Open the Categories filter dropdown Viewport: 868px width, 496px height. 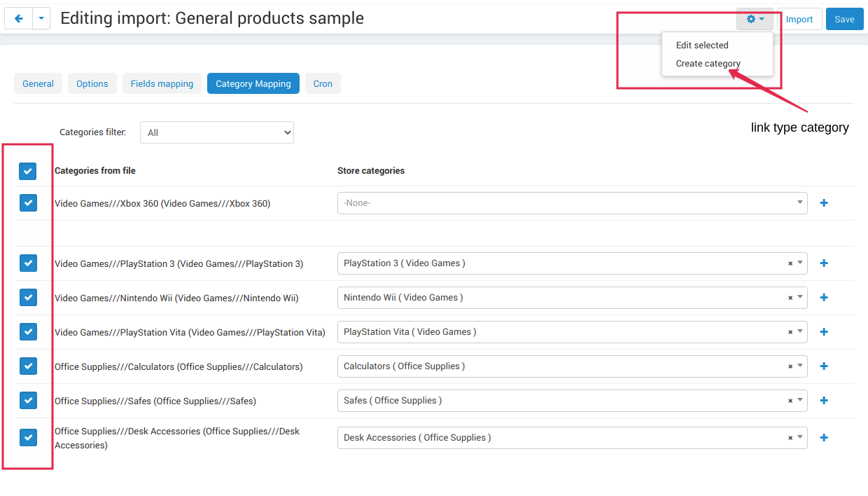click(x=217, y=132)
